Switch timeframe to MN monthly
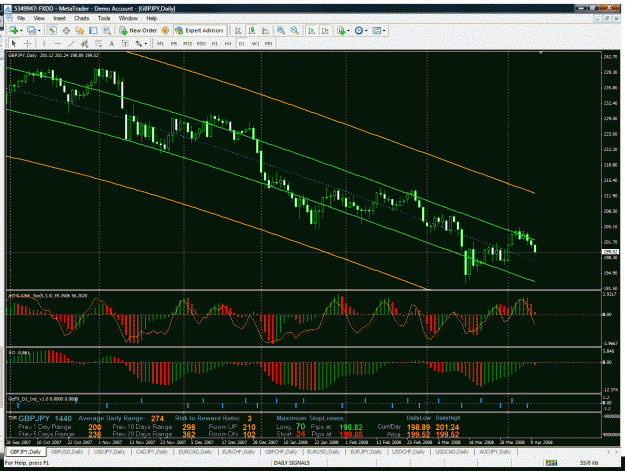This screenshot has height=471, width=625. tap(268, 44)
